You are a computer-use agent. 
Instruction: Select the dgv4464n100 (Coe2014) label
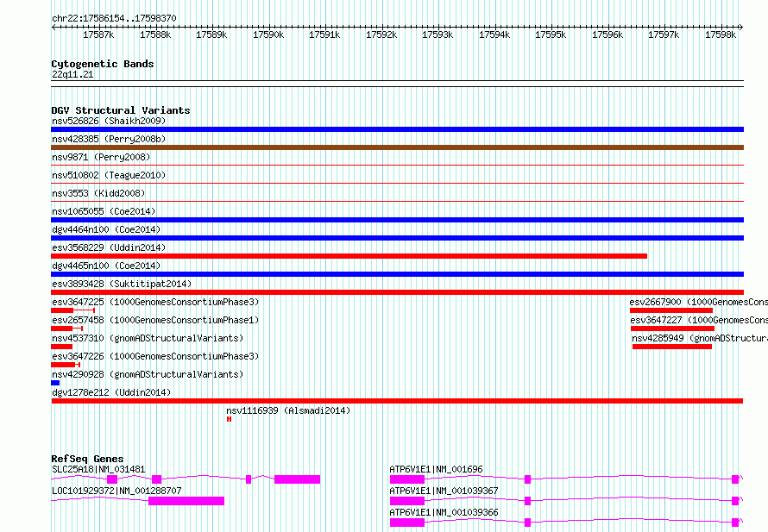[106, 229]
